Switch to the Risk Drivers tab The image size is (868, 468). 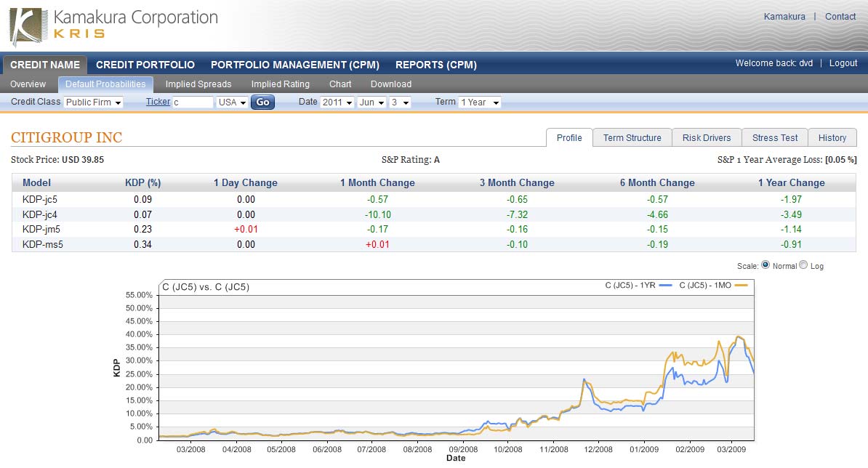(707, 138)
